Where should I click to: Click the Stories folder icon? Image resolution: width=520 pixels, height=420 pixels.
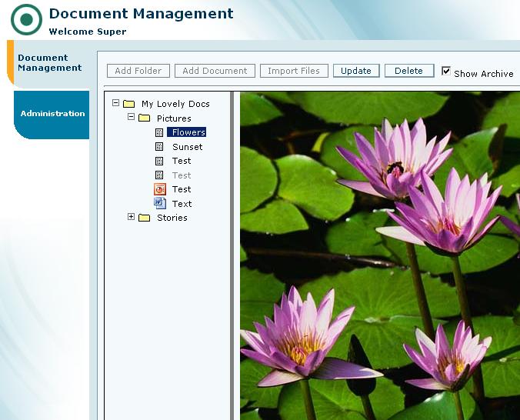click(144, 218)
